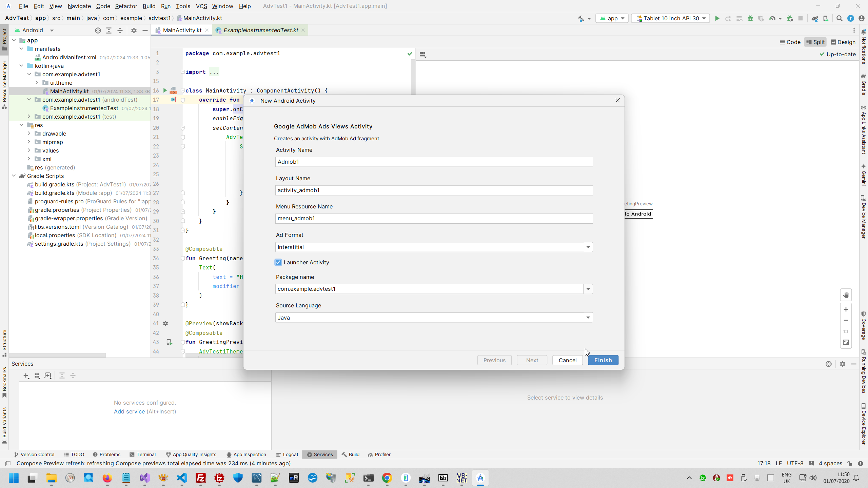The width and height of the screenshot is (868, 488).
Task: Click the Activity Name input field
Action: point(434,162)
